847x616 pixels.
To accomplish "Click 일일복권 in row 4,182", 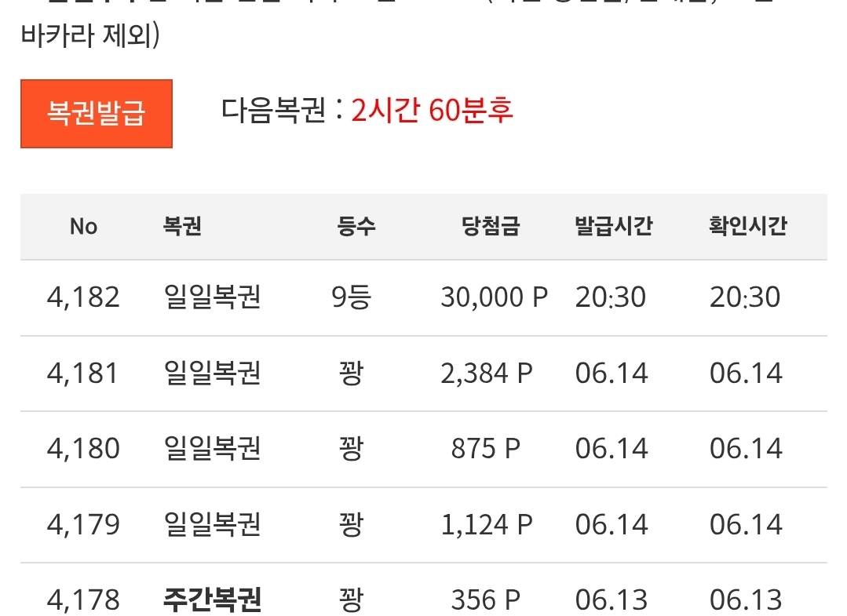I will (x=212, y=297).
